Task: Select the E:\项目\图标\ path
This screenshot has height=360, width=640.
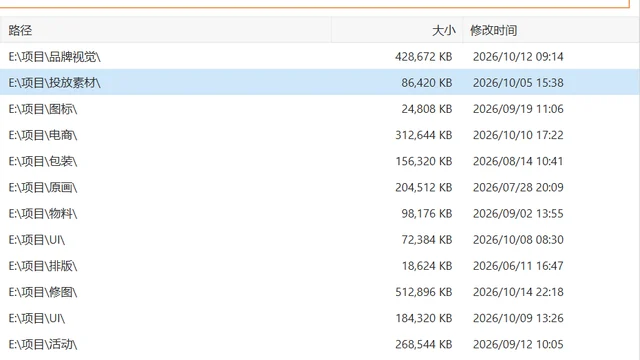Action: pos(43,109)
